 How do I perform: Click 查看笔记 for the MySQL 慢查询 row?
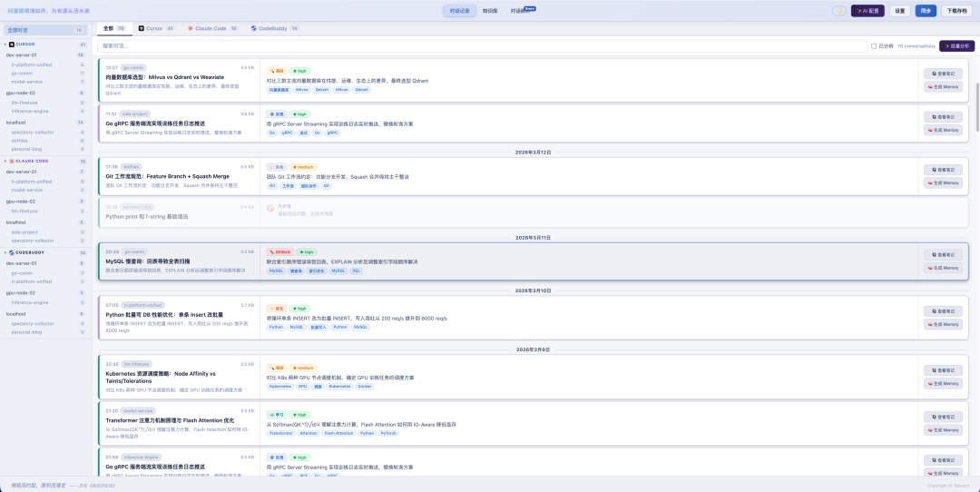pyautogui.click(x=943, y=254)
